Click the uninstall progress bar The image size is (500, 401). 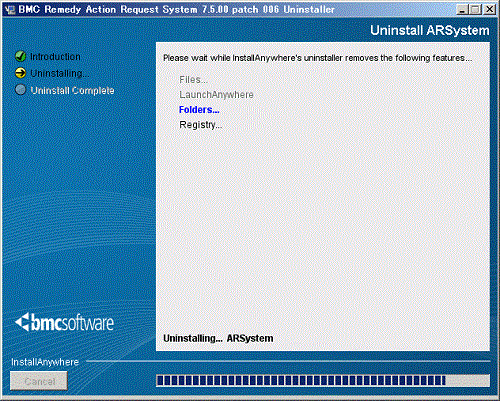[x=323, y=381]
